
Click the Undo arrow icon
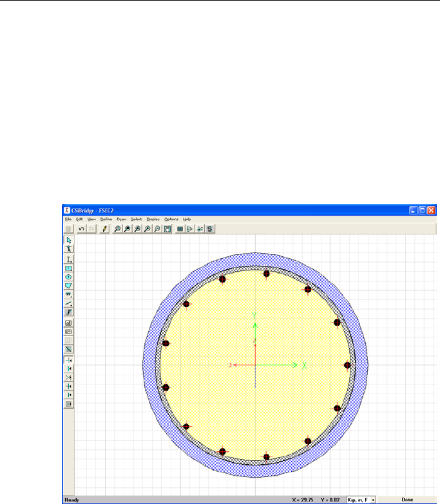[x=81, y=229]
